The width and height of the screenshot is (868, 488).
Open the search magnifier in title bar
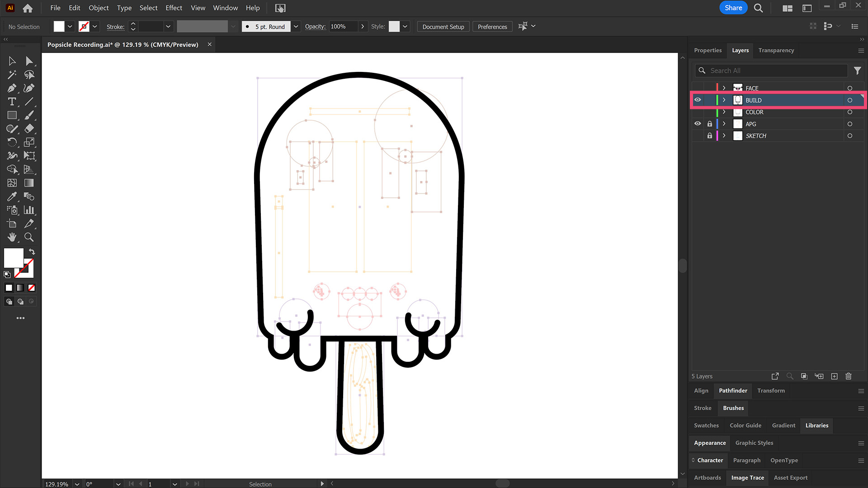pos(759,8)
